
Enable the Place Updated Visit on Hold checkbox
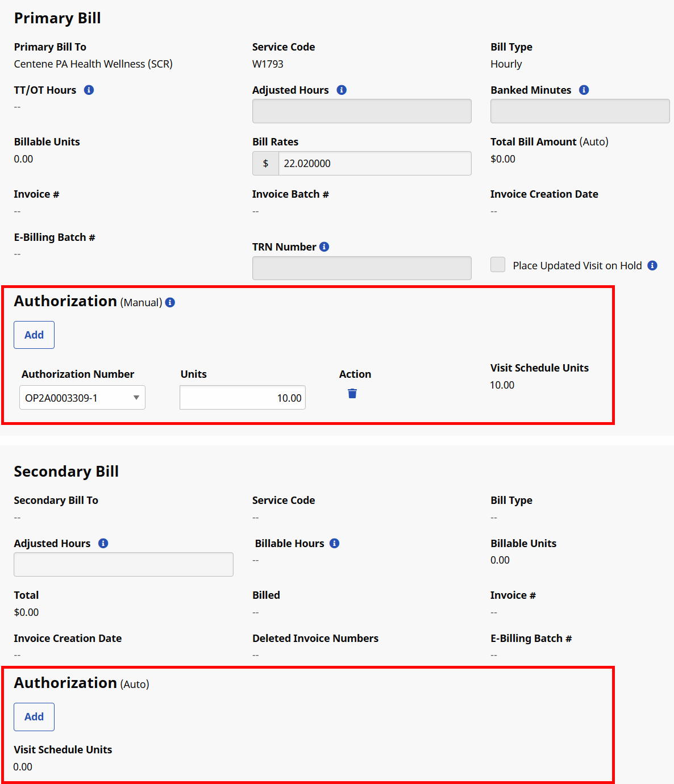498,265
